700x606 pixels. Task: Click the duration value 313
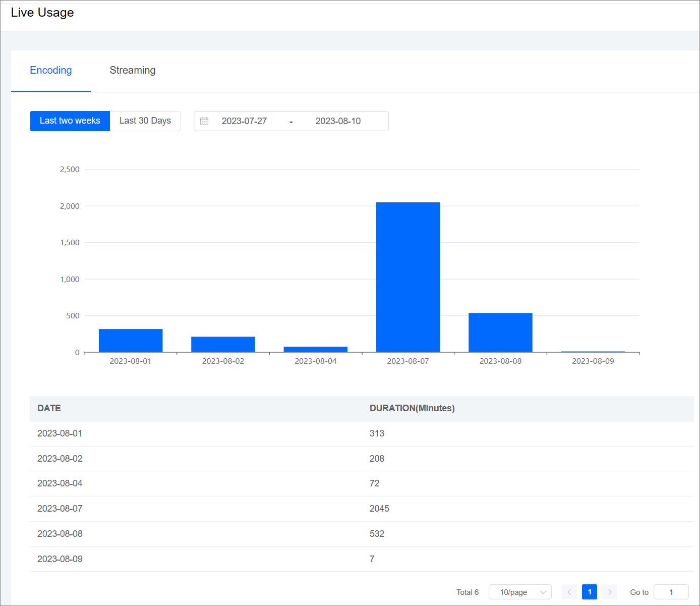click(377, 433)
